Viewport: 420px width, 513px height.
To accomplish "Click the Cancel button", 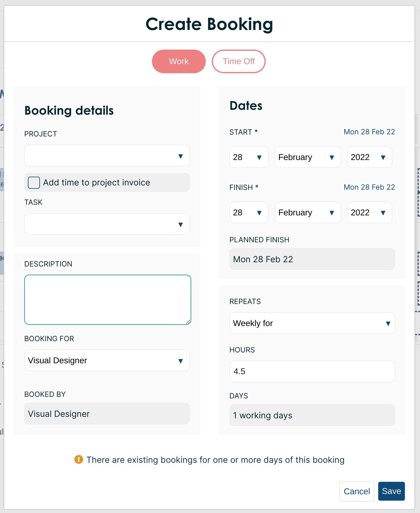I will coord(356,492).
